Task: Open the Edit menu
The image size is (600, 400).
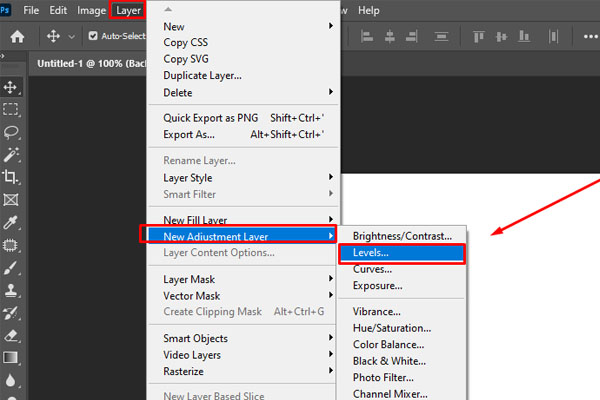Action: pos(57,10)
